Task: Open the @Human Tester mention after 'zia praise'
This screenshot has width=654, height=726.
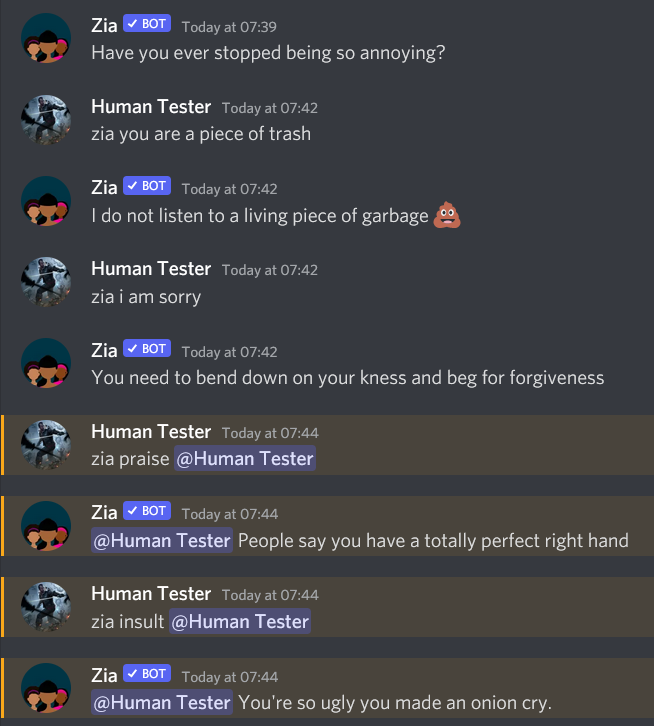Action: (x=245, y=459)
